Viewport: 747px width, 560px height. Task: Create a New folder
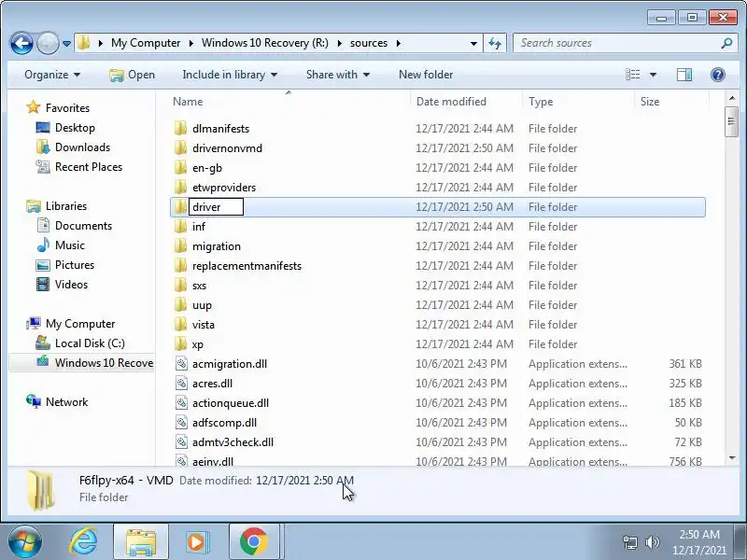[426, 75]
